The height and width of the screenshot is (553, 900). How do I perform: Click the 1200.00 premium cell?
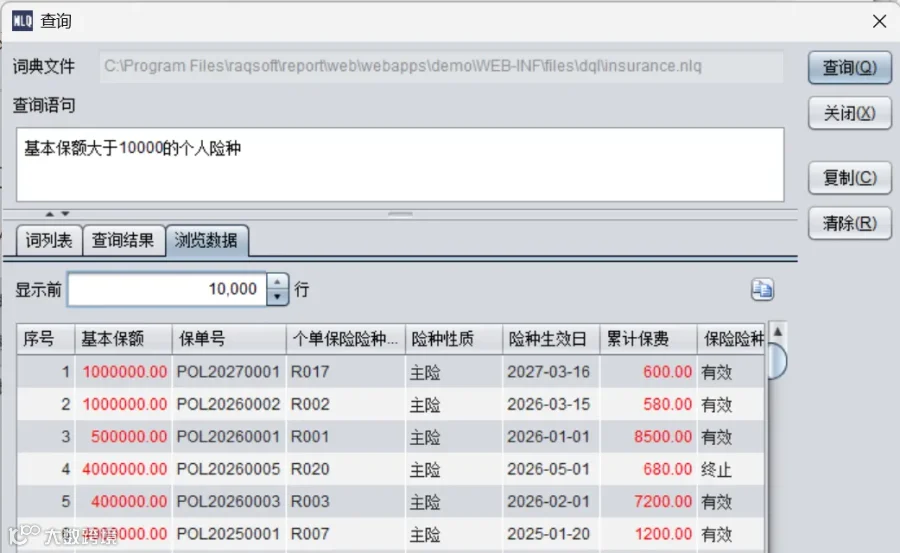[x=648, y=534]
